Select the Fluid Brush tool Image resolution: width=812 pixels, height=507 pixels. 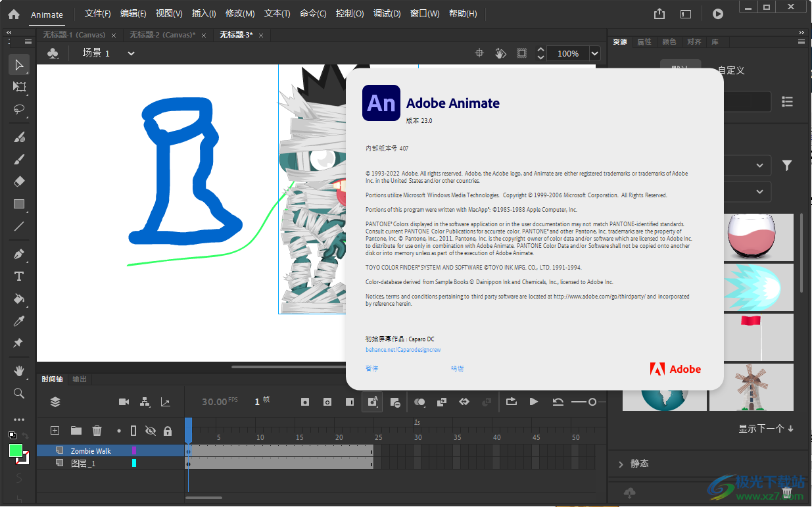19,137
